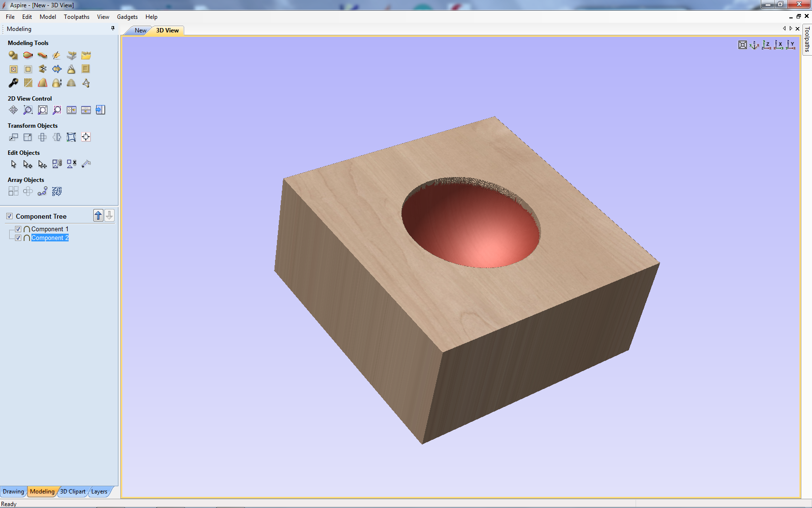Viewport: 812px width, 508px height.
Task: Move component up with blue arrow button
Action: (x=98, y=216)
